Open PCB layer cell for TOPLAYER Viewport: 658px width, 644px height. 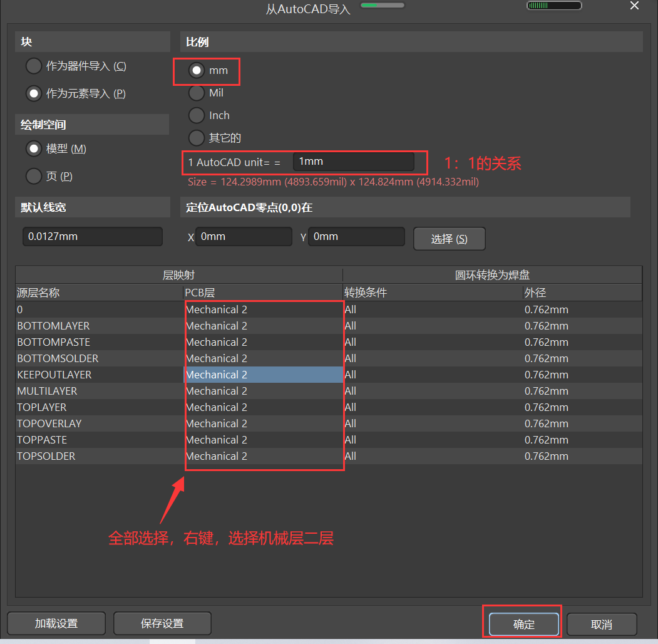[263, 407]
